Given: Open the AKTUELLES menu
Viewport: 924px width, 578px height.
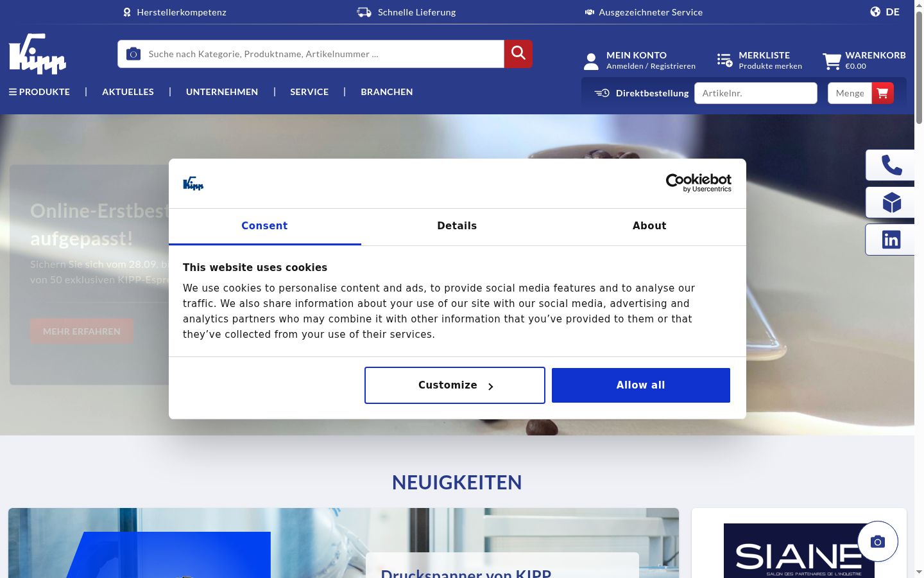Looking at the screenshot, I should pos(128,92).
